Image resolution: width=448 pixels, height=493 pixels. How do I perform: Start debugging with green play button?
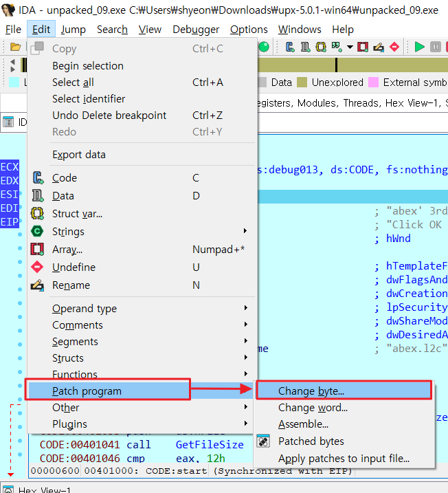(419, 47)
